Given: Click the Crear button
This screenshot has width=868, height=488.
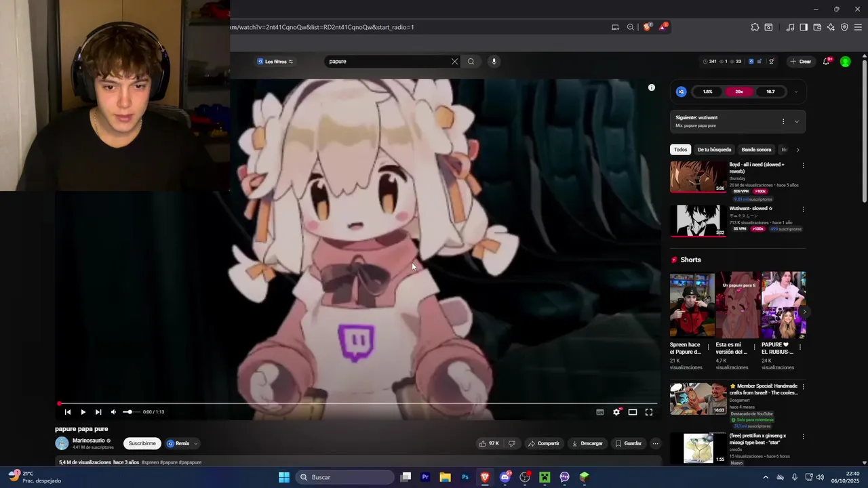Looking at the screenshot, I should coord(801,62).
